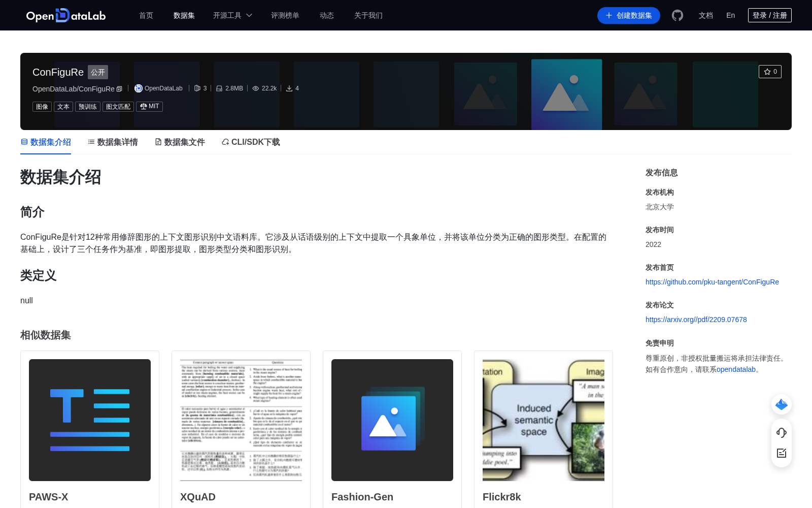Click the downloads icon showing 4
The height and width of the screenshot is (508, 812).
pyautogui.click(x=289, y=88)
